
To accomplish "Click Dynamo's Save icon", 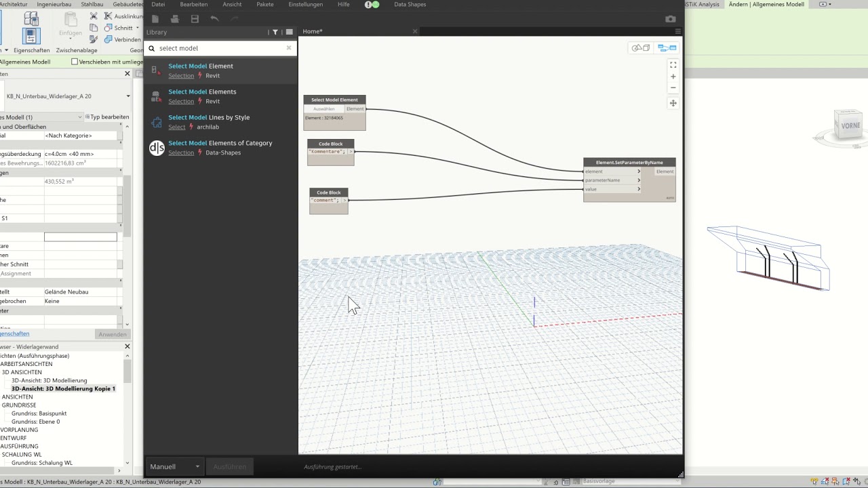I will tap(195, 19).
